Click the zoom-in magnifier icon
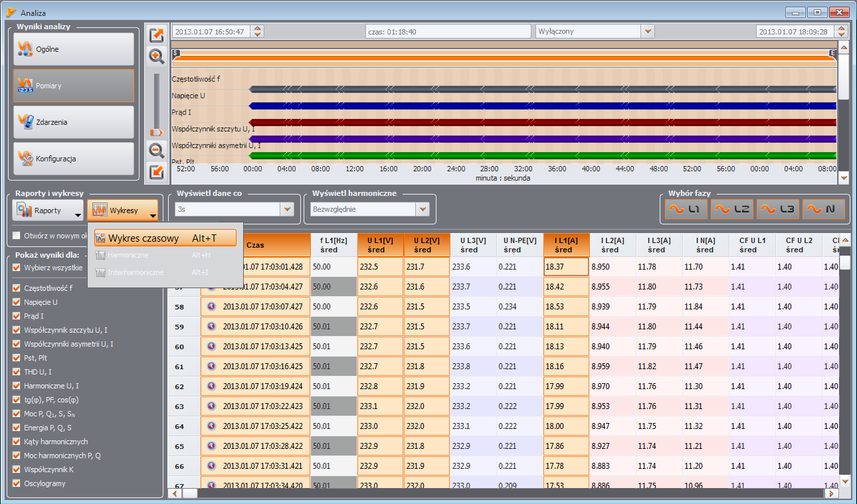 click(x=157, y=56)
